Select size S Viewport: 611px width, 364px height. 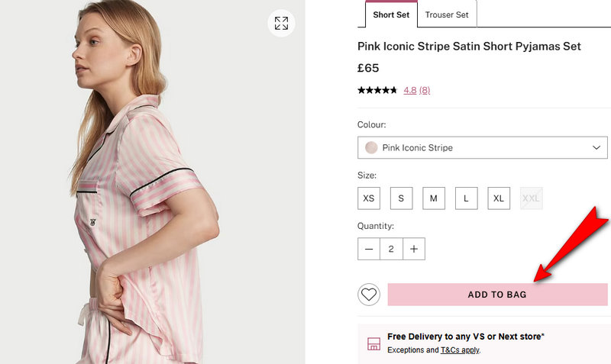[401, 198]
